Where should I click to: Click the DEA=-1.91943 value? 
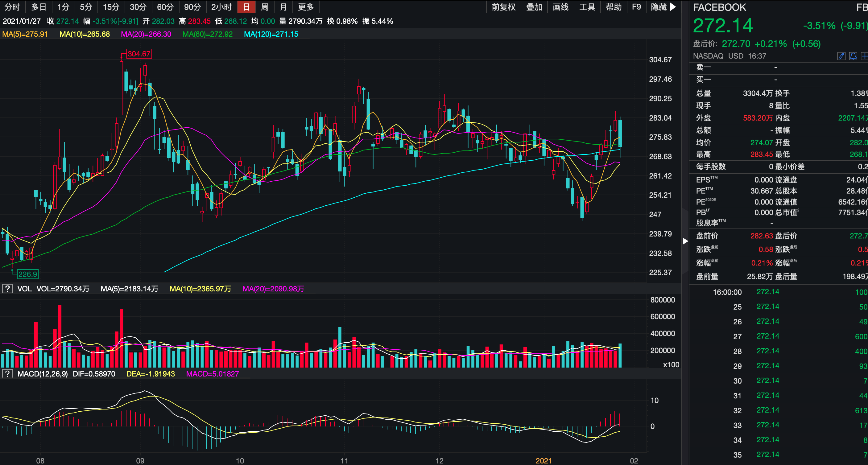click(151, 374)
